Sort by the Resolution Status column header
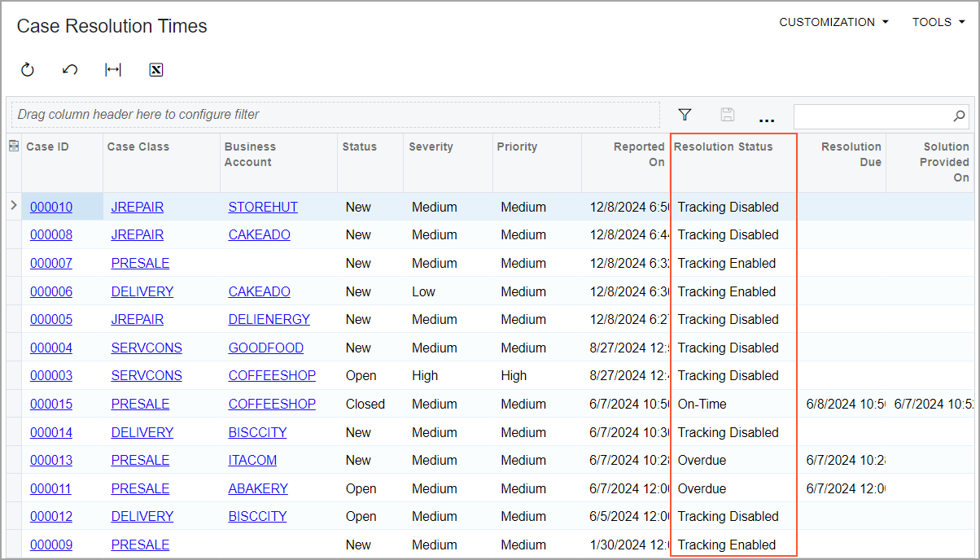This screenshot has height=560, width=980. tap(724, 147)
